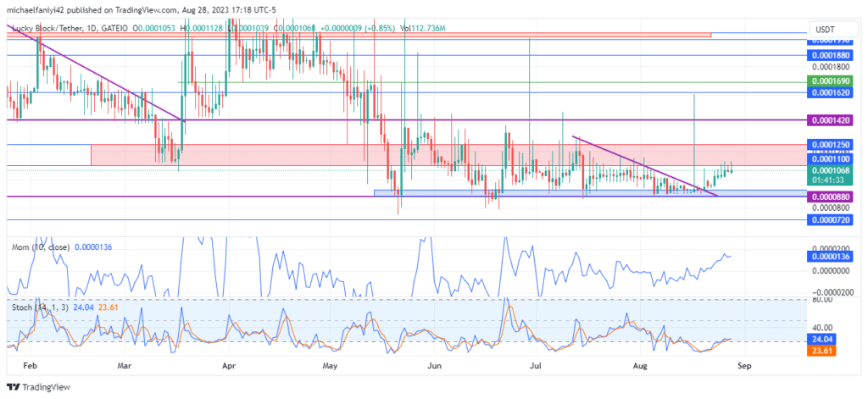The height and width of the screenshot is (399, 868).
Task: Click the Stoch legend value 23.61
Action: pos(108,308)
